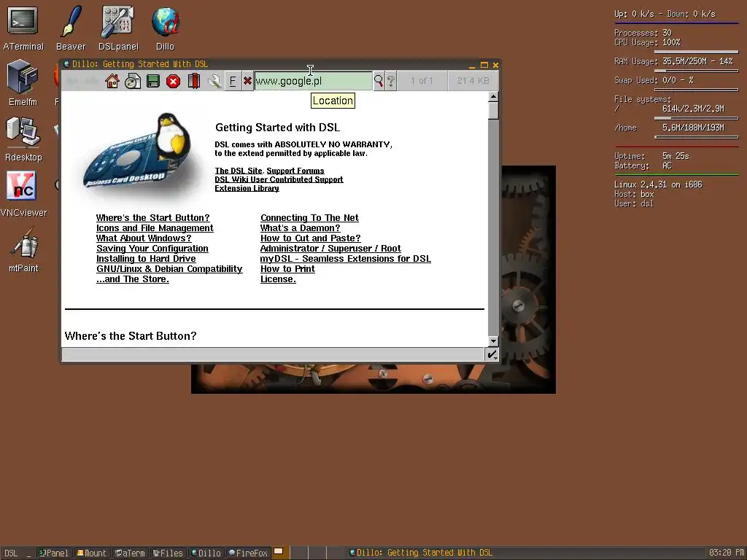The image size is (747, 560).
Task: Click the Panel taskbar launcher
Action: click(54, 553)
